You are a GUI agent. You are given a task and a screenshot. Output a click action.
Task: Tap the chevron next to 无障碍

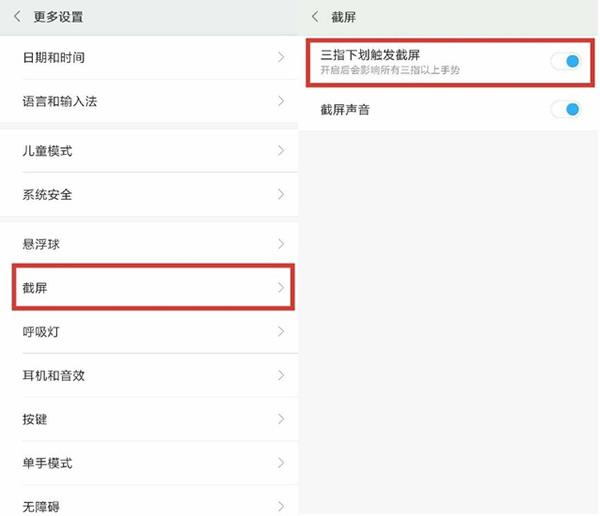281,505
